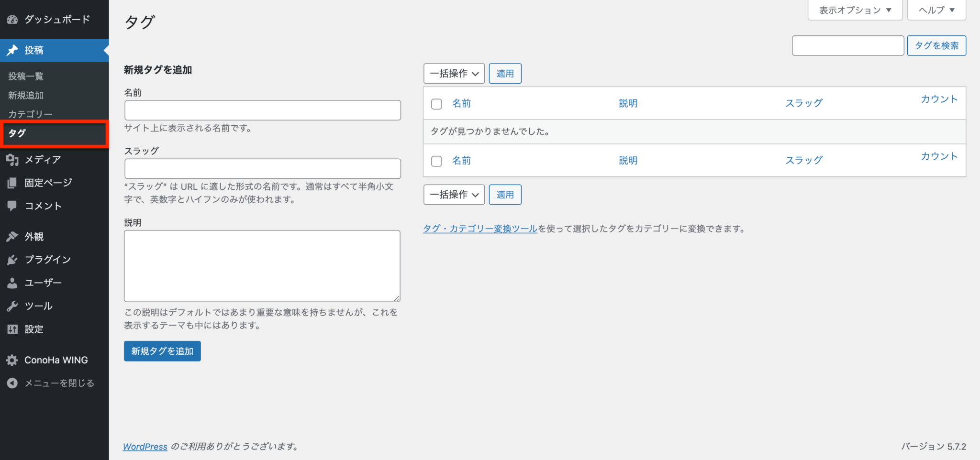Open the bottom bulk actions (一括操作) dropdown
The width and height of the screenshot is (980, 460).
454,195
